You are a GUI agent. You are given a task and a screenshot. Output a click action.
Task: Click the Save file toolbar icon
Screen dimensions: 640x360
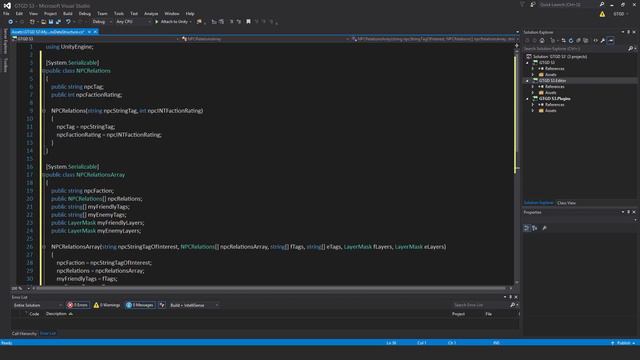[51, 22]
